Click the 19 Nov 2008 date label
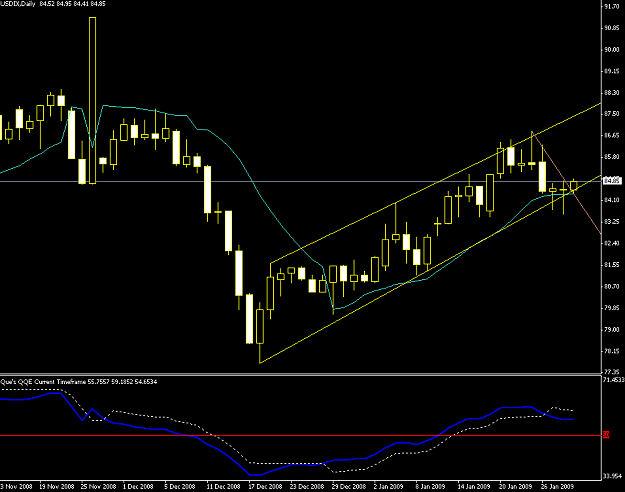This screenshot has height=492, width=625. click(x=57, y=486)
